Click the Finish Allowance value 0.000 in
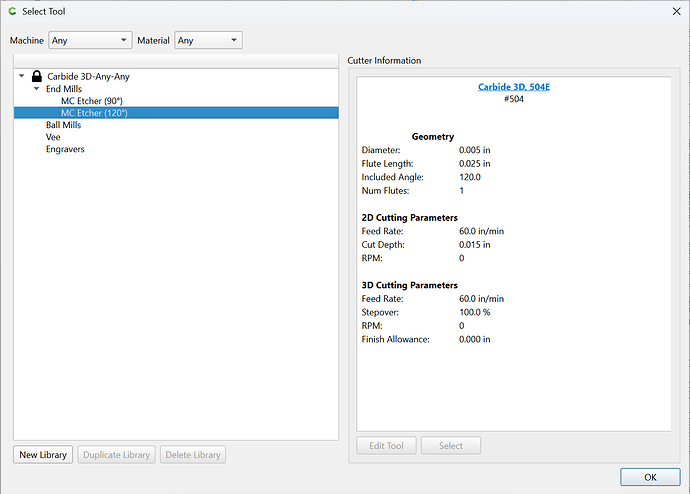 (474, 339)
